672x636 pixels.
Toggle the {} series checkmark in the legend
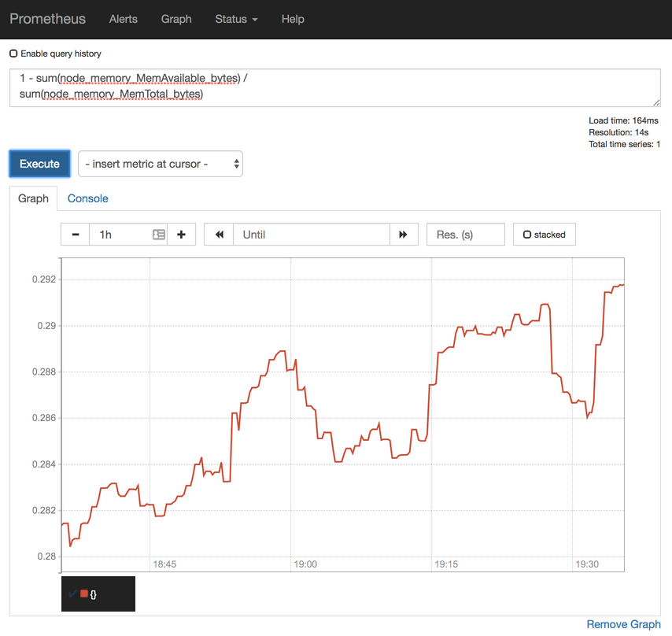point(72,593)
